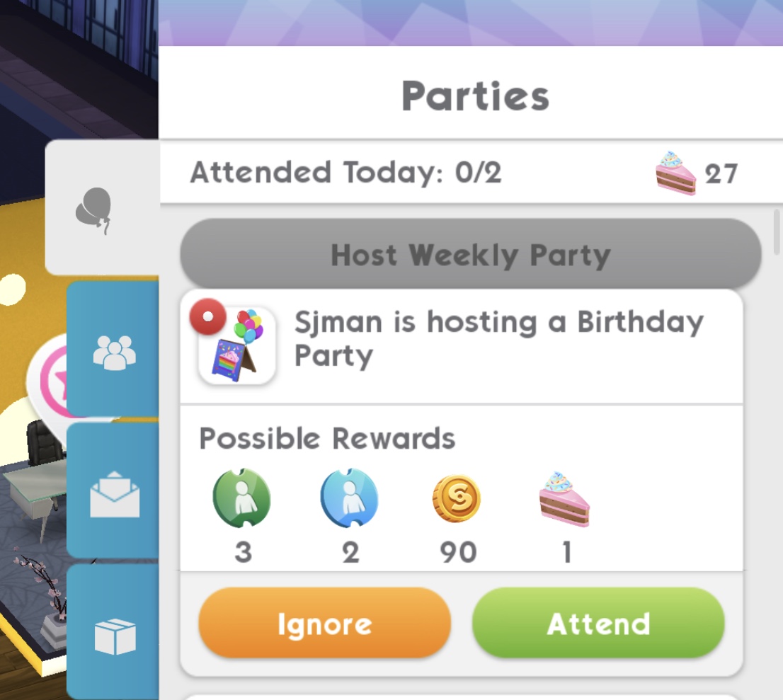Screen dimensions: 783x700
Task: Click the "Sjman is hosting a Birthday Party" text
Action: [499, 338]
